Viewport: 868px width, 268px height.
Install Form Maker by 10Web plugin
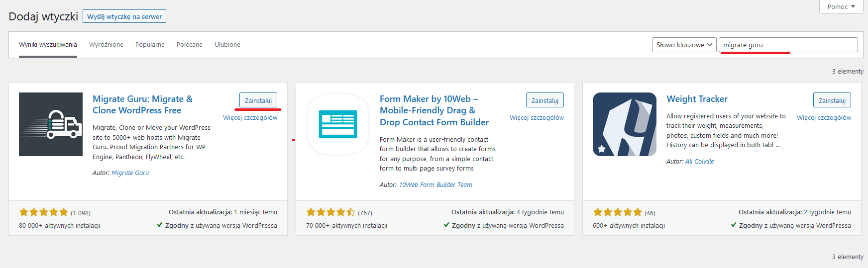pyautogui.click(x=545, y=100)
